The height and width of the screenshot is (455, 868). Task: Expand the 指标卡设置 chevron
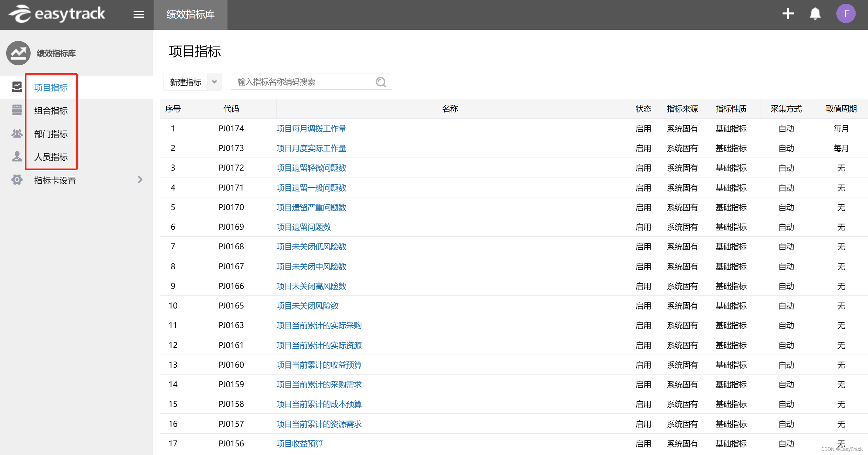[140, 180]
